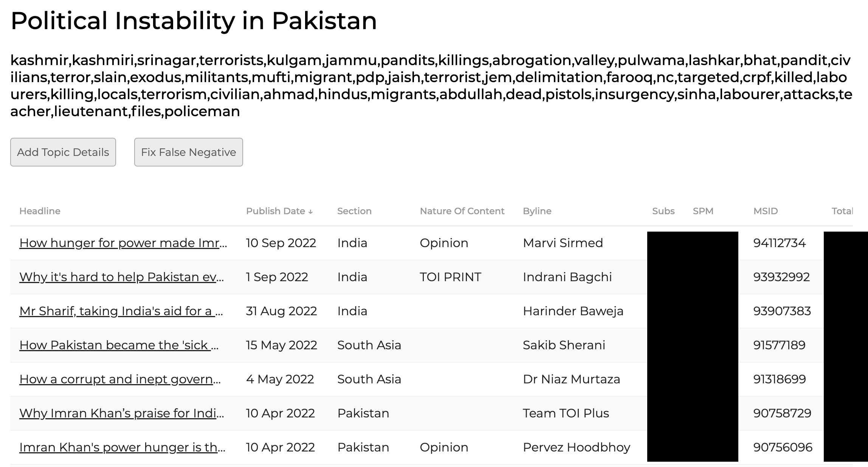Viewport: 868px width, 467px height.
Task: Sort table by Subs column header
Action: 663,211
